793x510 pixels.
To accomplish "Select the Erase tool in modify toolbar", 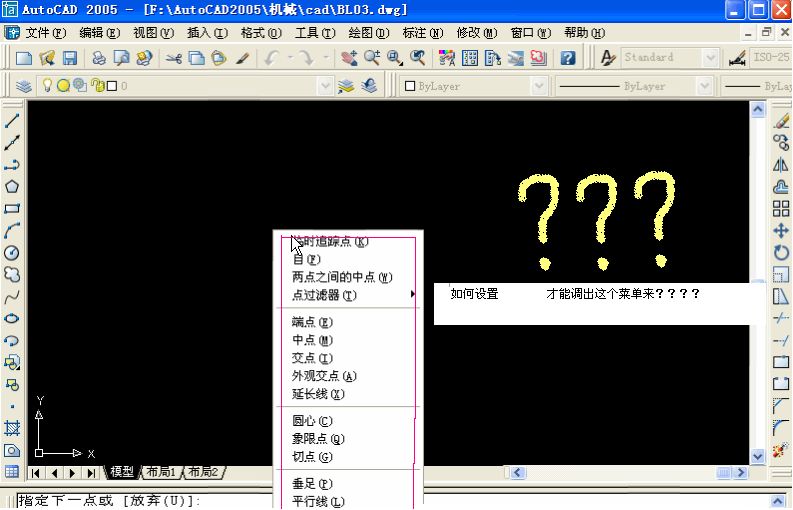I will (x=781, y=120).
